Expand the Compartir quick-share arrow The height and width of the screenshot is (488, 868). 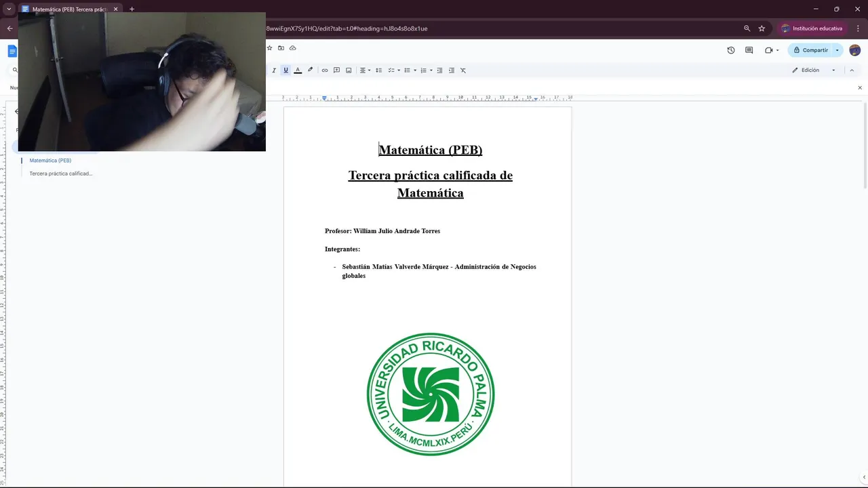pos(837,50)
